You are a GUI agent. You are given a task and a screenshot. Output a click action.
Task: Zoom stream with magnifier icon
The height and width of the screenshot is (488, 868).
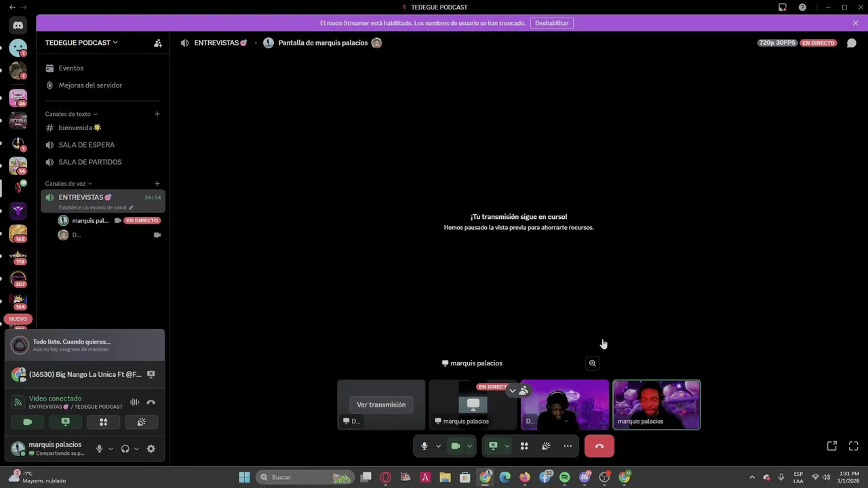click(593, 363)
